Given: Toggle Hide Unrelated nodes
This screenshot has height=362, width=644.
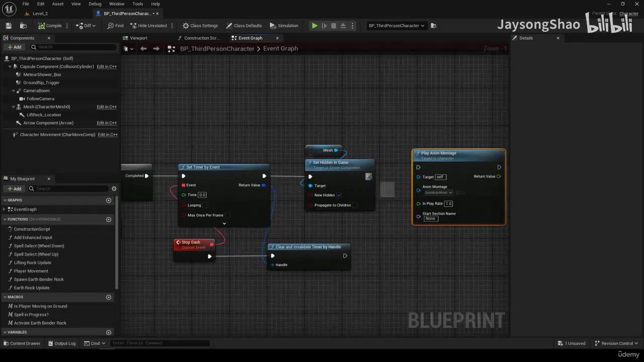Looking at the screenshot, I should pos(148,26).
